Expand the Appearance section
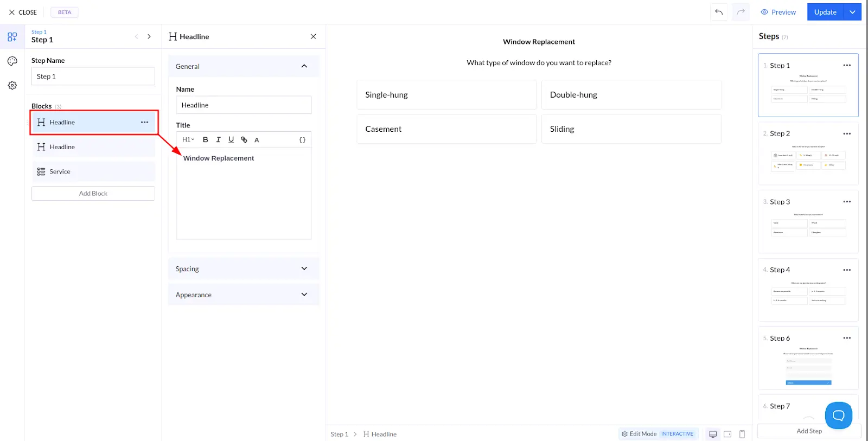 (244, 295)
